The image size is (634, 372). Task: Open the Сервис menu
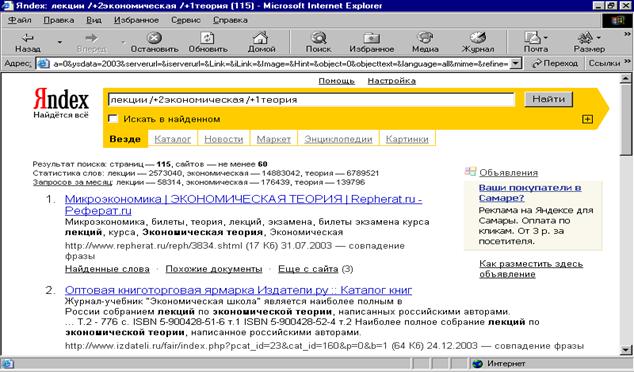[186, 20]
